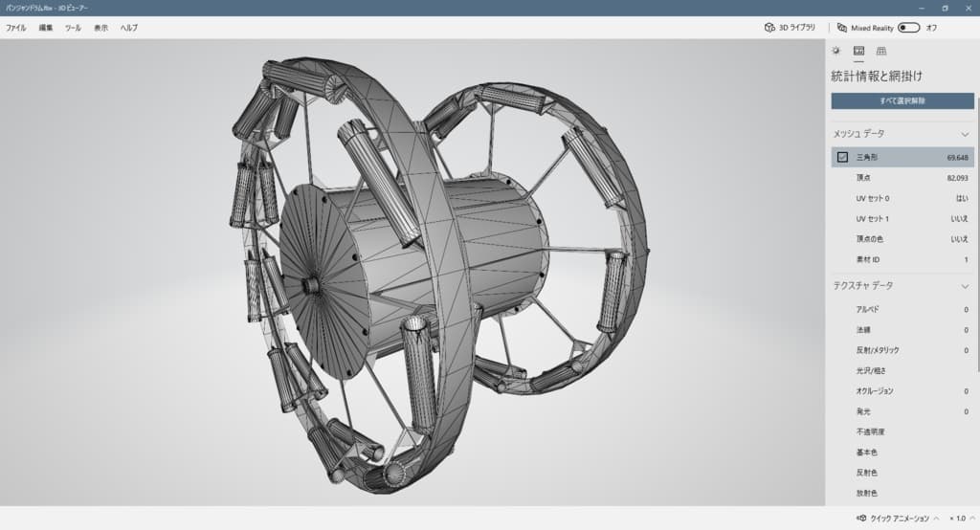Open the ツール menu

pos(73,28)
